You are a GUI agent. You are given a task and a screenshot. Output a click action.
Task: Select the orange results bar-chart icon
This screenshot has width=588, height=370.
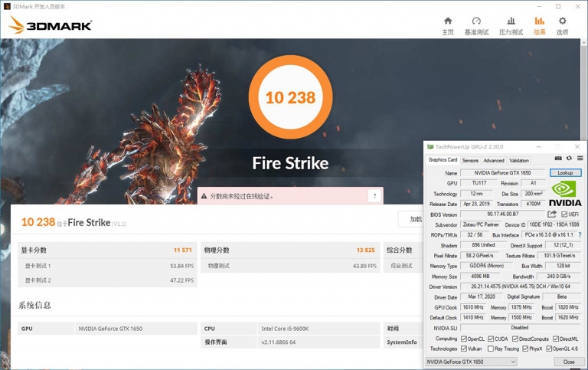[x=539, y=21]
